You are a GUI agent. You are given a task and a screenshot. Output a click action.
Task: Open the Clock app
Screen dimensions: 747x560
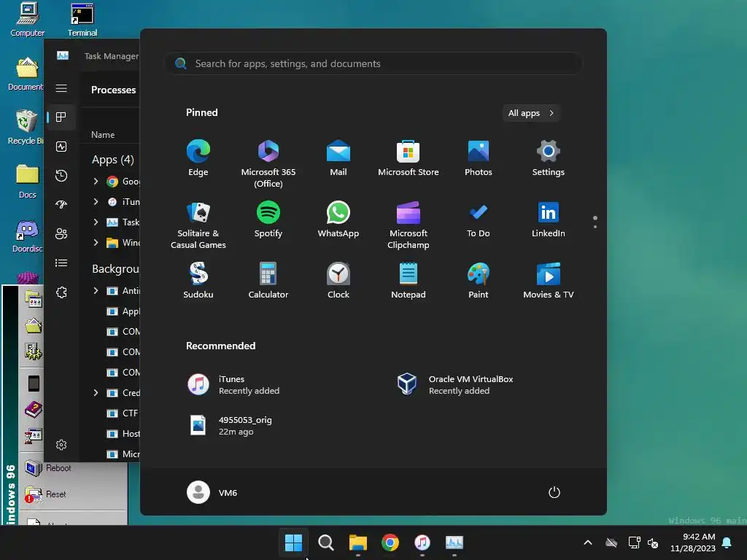pos(338,281)
